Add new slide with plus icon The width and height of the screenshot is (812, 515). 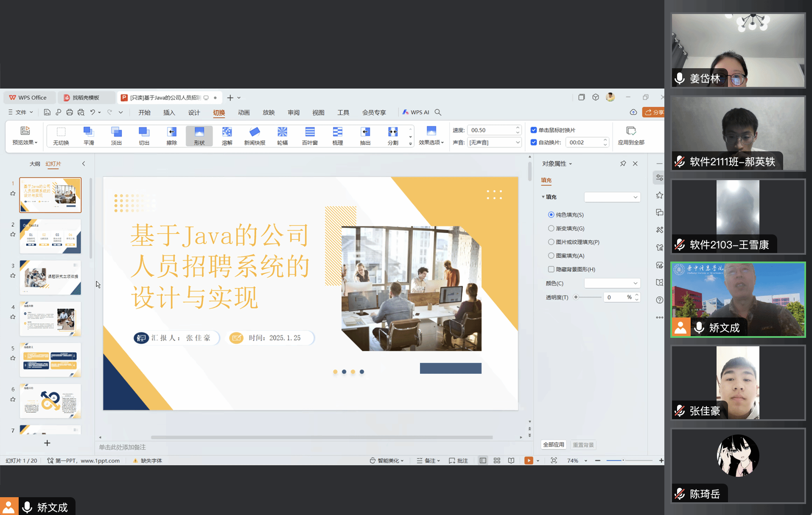(47, 443)
